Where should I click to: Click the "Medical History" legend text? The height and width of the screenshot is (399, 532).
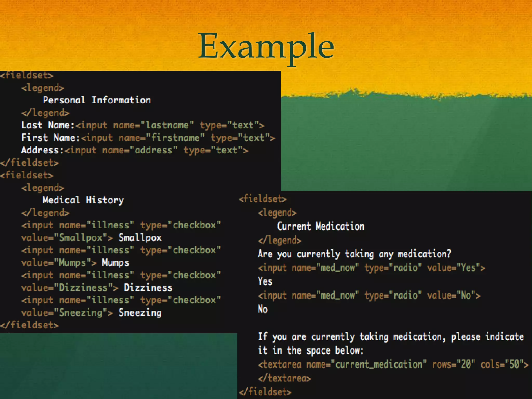pyautogui.click(x=83, y=200)
